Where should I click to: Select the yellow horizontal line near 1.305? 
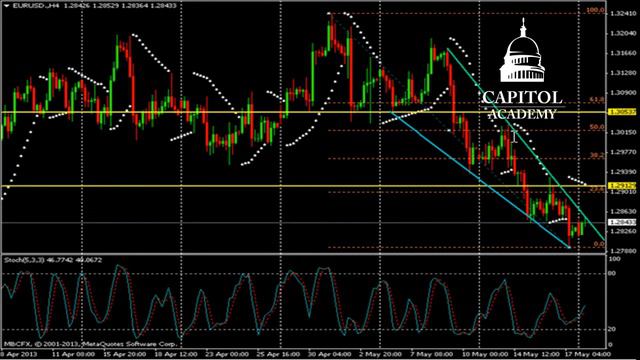point(303,112)
